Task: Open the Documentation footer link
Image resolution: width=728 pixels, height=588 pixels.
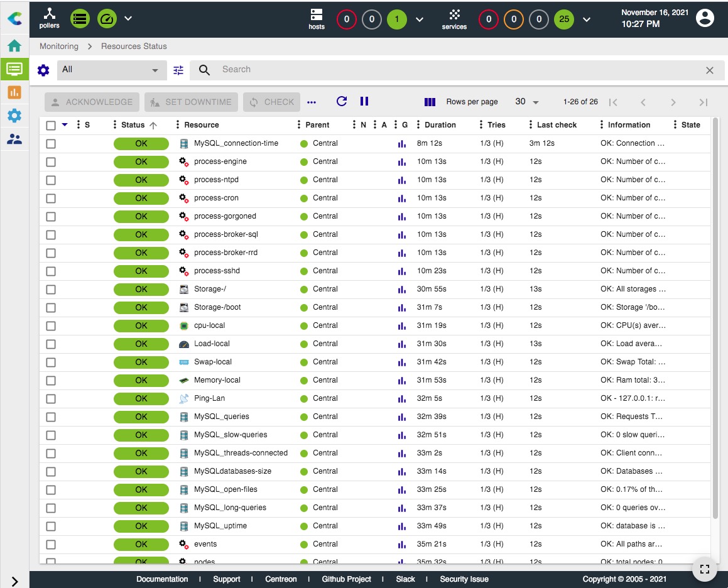Action: point(162,579)
